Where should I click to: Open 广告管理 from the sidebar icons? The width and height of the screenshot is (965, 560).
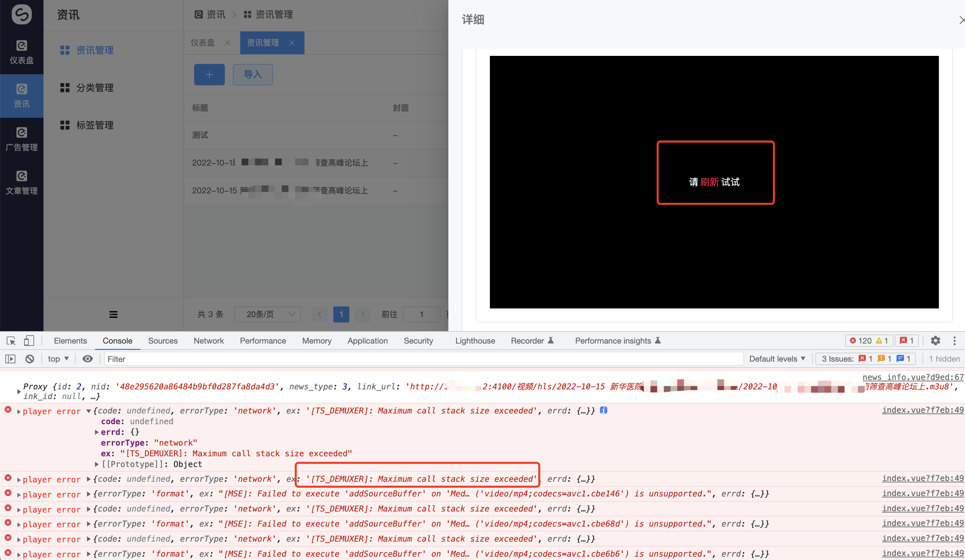(x=21, y=138)
